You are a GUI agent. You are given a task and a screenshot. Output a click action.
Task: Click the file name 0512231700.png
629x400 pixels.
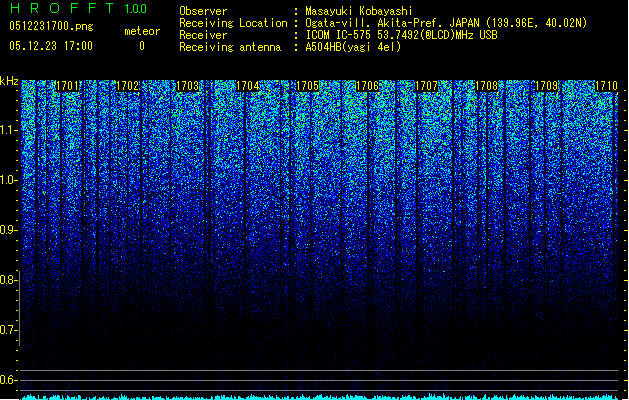tap(51, 26)
